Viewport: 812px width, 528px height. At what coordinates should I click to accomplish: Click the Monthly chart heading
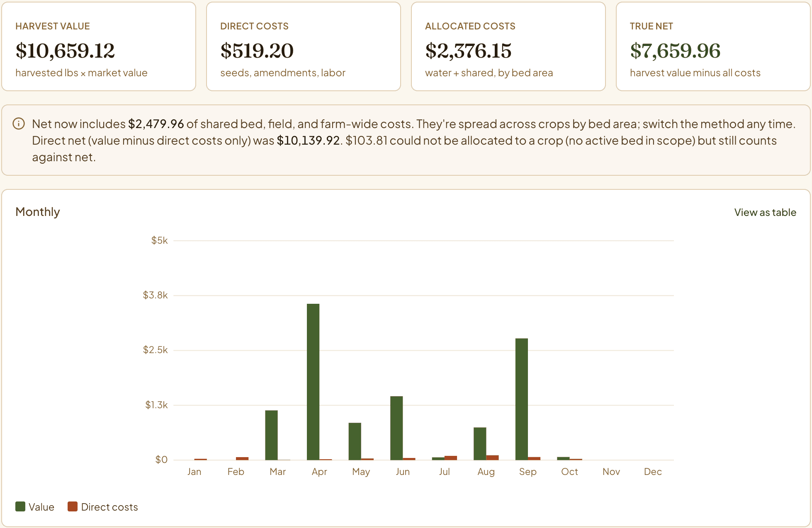coord(38,212)
